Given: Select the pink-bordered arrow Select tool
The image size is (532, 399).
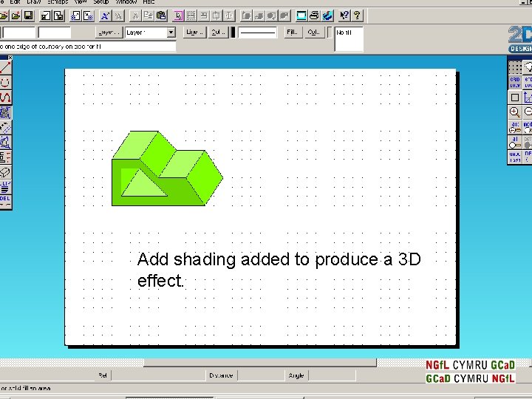Looking at the screenshot, I should tap(178, 16).
